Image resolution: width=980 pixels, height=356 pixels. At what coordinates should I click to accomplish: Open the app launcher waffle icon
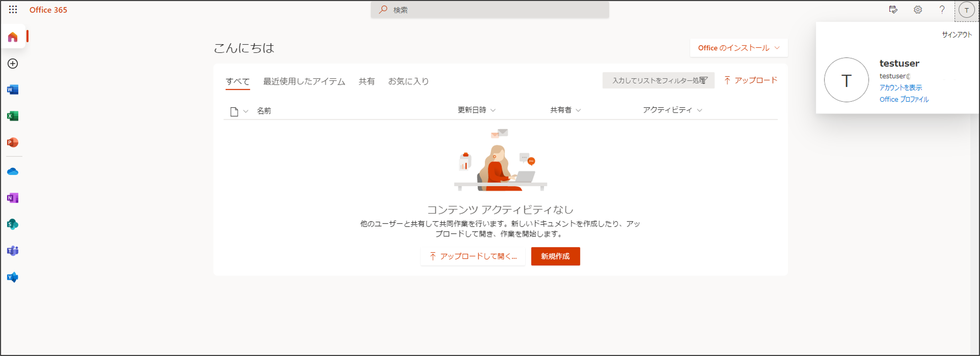pos(13,10)
